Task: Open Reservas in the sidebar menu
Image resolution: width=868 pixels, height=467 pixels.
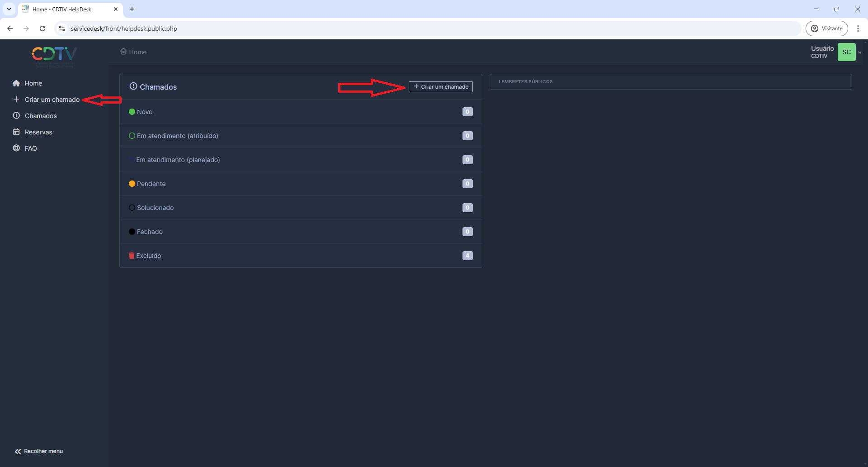Action: pyautogui.click(x=38, y=132)
